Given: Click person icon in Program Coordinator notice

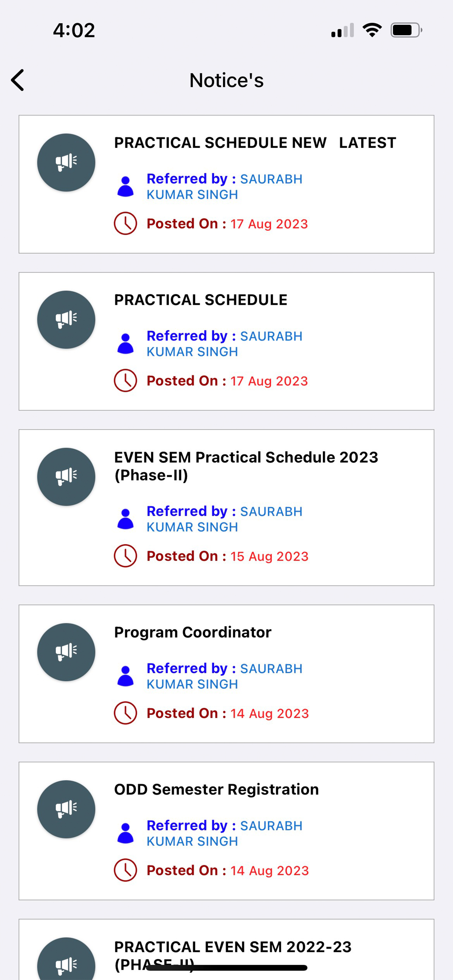Looking at the screenshot, I should (126, 676).
